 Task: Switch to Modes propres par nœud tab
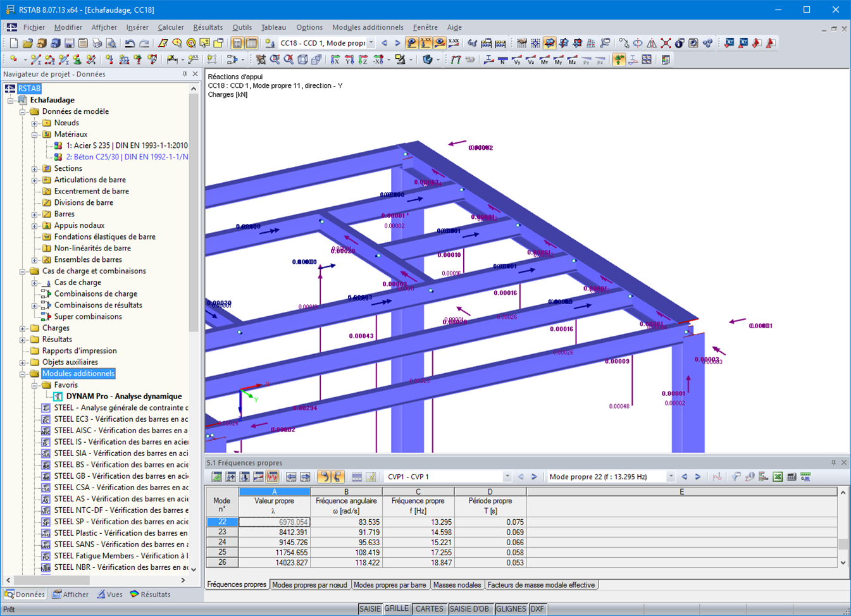click(309, 585)
